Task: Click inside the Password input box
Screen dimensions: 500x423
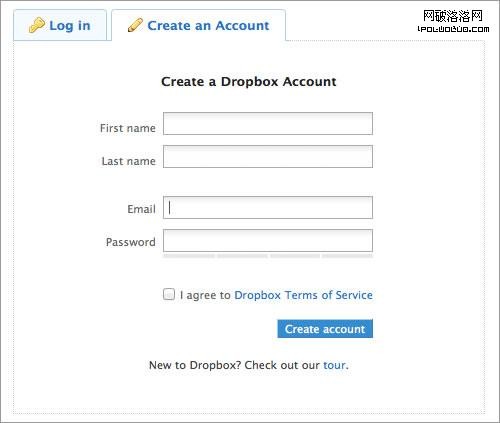Action: click(268, 240)
